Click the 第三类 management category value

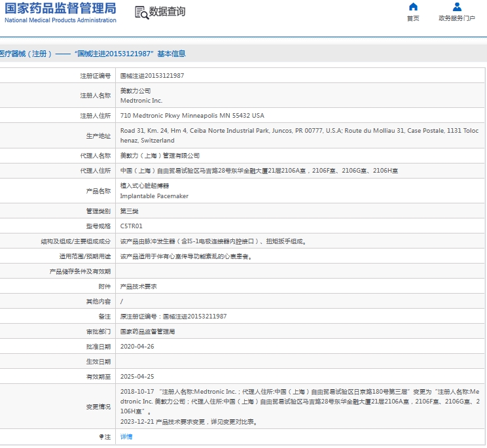(129, 211)
